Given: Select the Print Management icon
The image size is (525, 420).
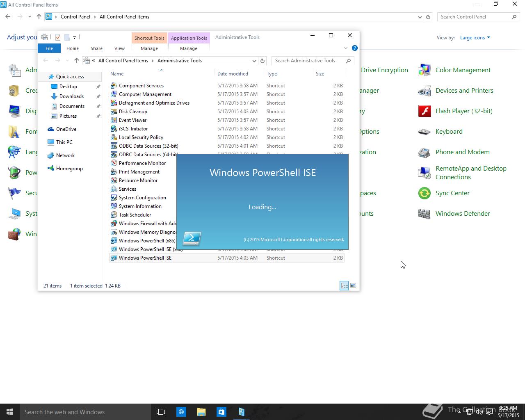Looking at the screenshot, I should tap(114, 172).
